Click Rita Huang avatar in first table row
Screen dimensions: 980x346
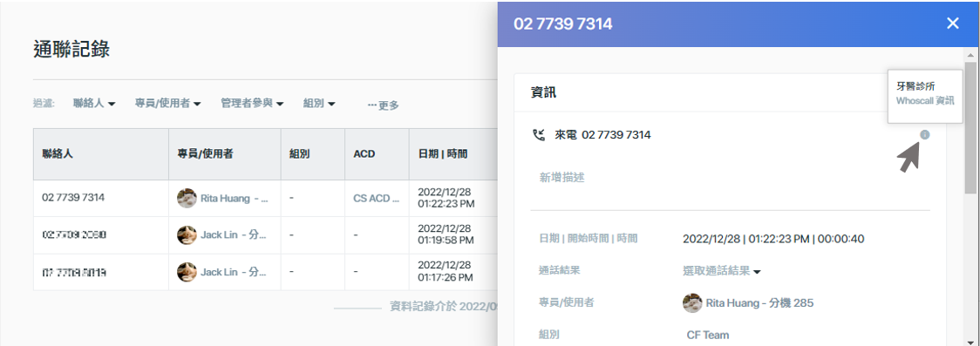(x=187, y=199)
